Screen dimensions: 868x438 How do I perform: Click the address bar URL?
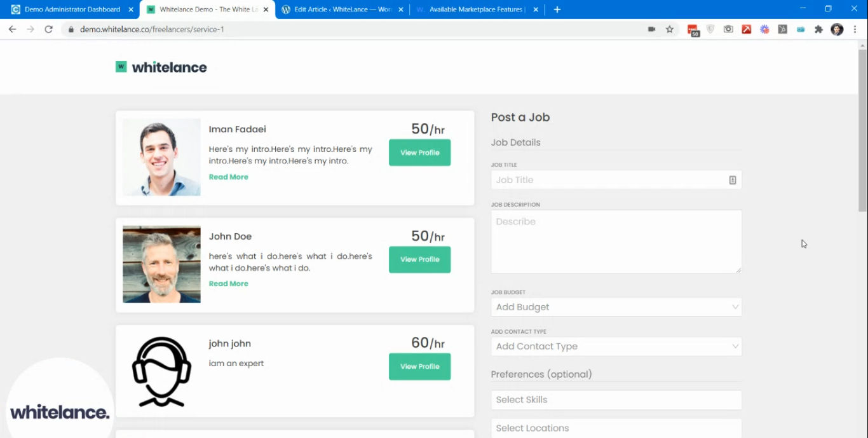[152, 29]
